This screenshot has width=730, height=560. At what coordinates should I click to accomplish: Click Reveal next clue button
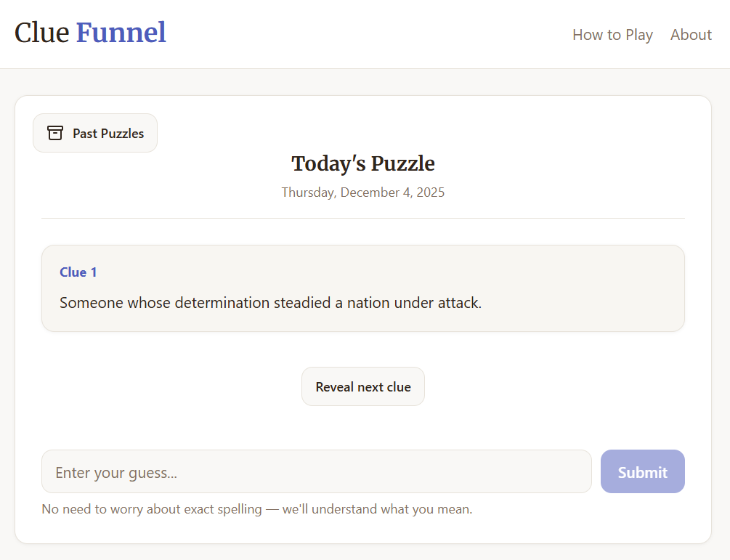(362, 386)
